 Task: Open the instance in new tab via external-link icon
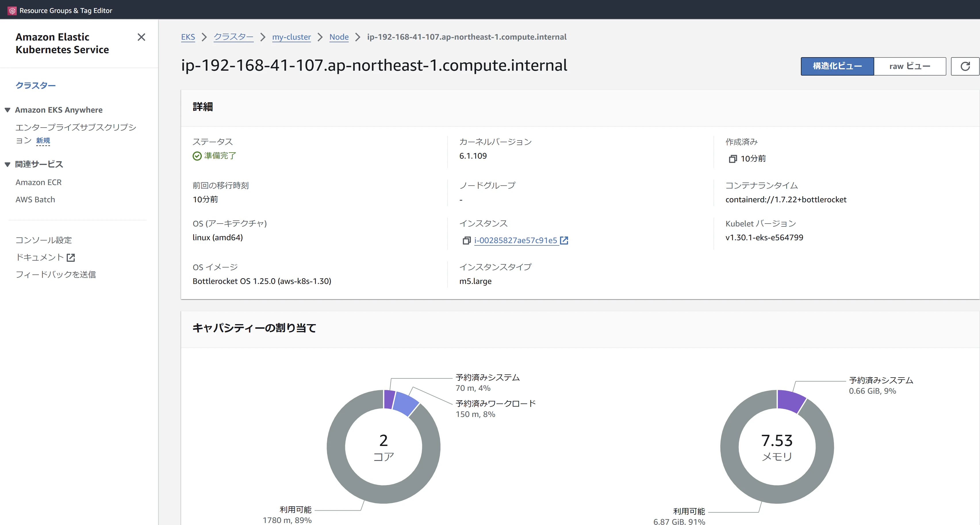[564, 241]
